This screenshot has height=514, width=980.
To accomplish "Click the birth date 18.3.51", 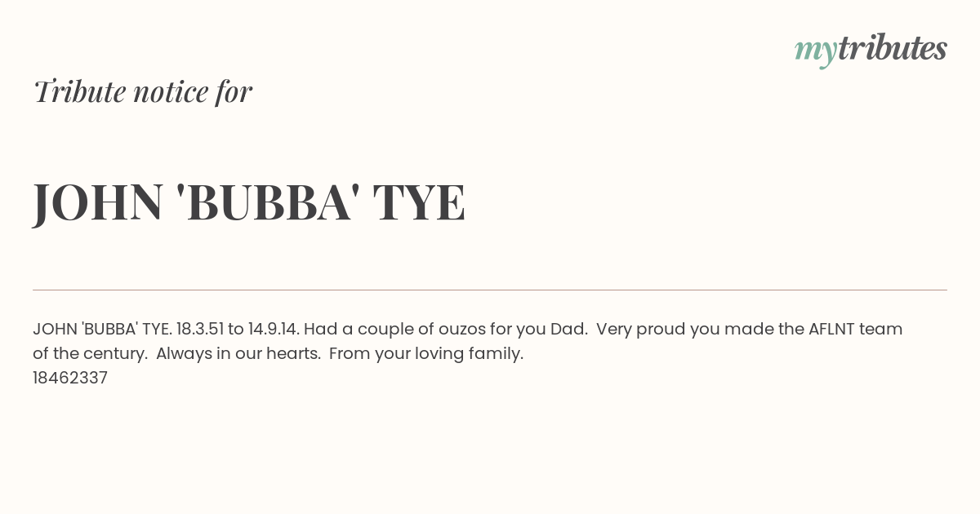I will [x=200, y=329].
